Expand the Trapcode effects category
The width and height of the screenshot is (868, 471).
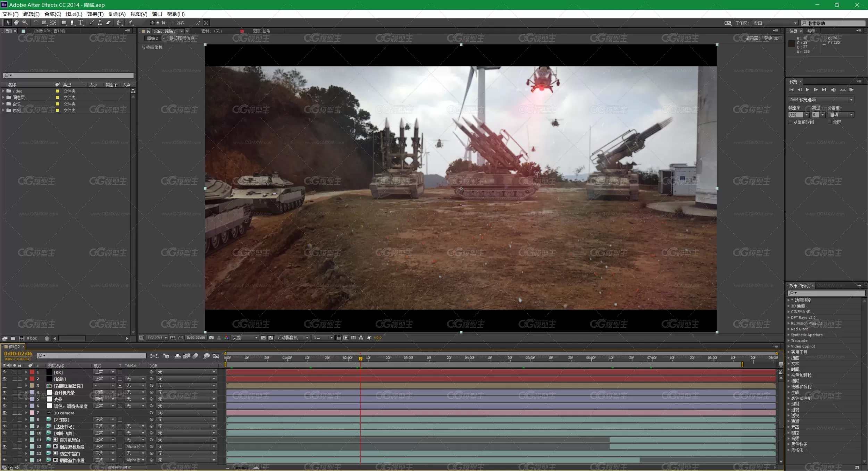coord(788,340)
